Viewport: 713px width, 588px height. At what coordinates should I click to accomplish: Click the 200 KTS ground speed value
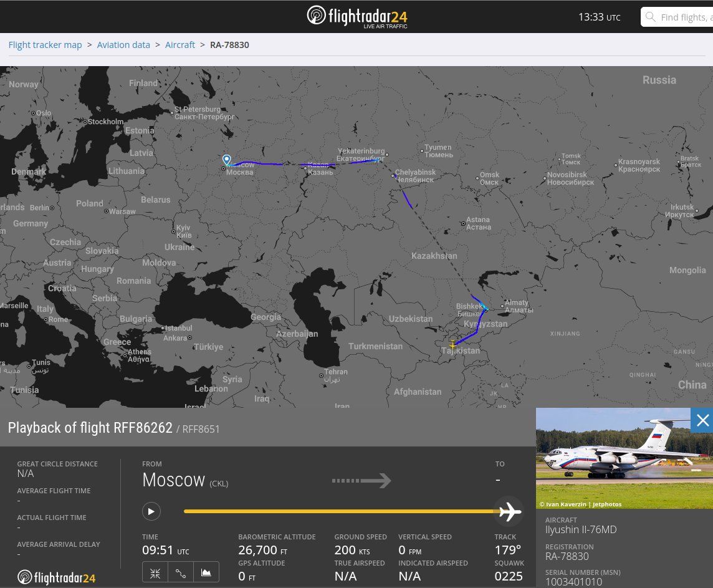pyautogui.click(x=352, y=550)
